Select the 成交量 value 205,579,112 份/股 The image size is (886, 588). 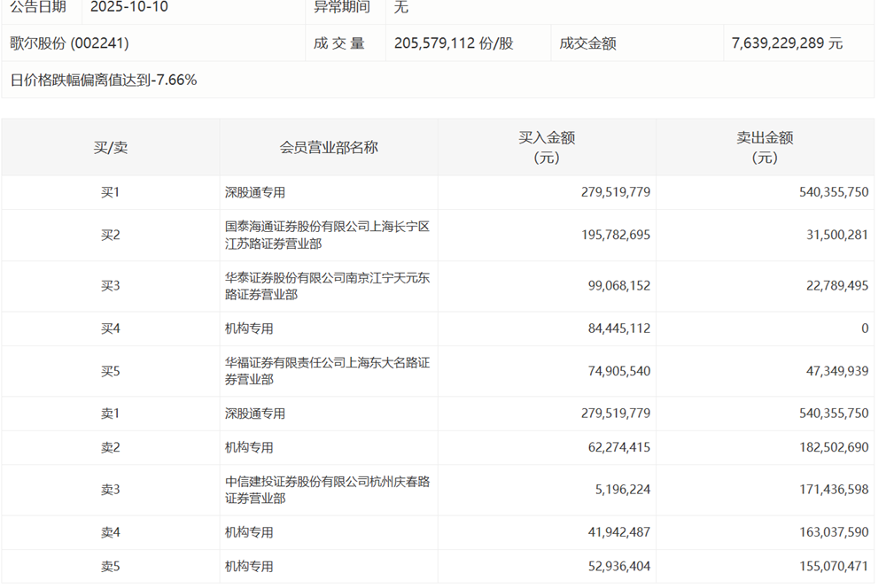(455, 43)
